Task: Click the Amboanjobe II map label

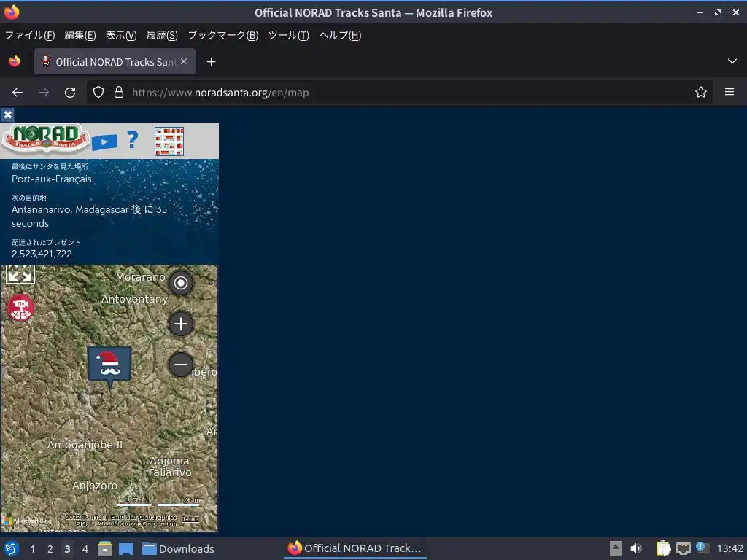Action: click(85, 445)
